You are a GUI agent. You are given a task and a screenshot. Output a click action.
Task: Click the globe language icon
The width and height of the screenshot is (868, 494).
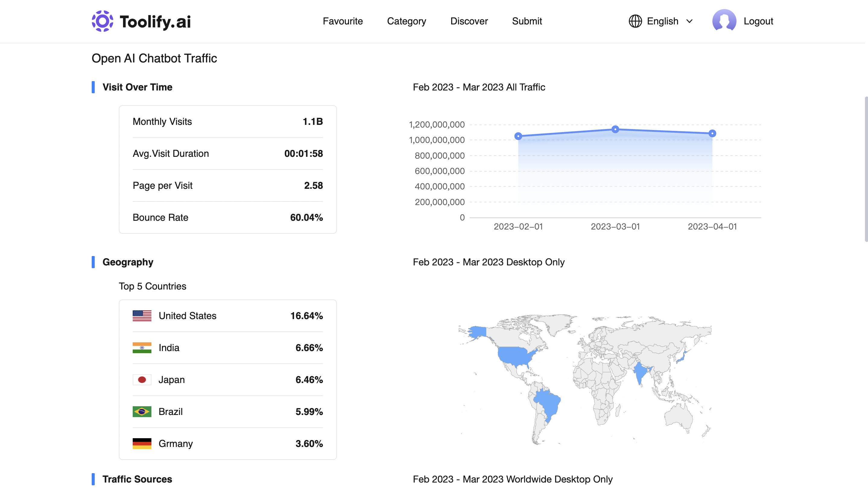pyautogui.click(x=635, y=21)
